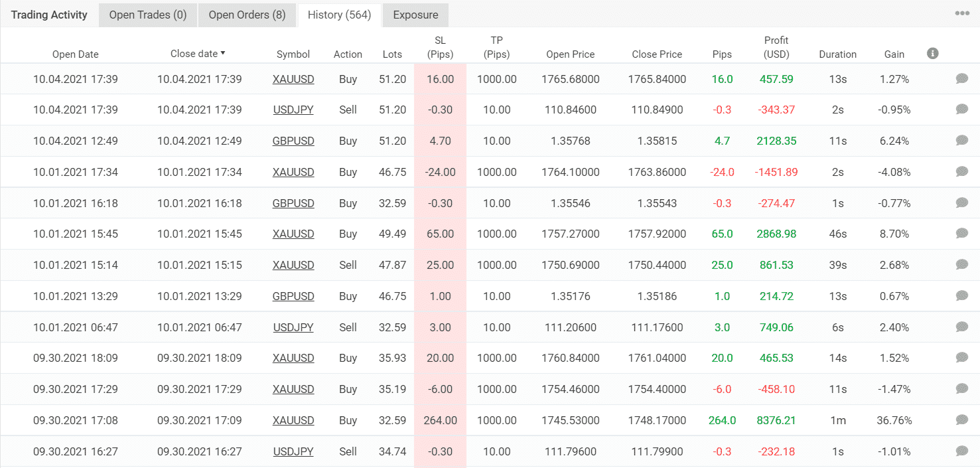Image resolution: width=980 pixels, height=468 pixels.
Task: Open comment icon for the -458.10 profit trade
Action: point(961,389)
